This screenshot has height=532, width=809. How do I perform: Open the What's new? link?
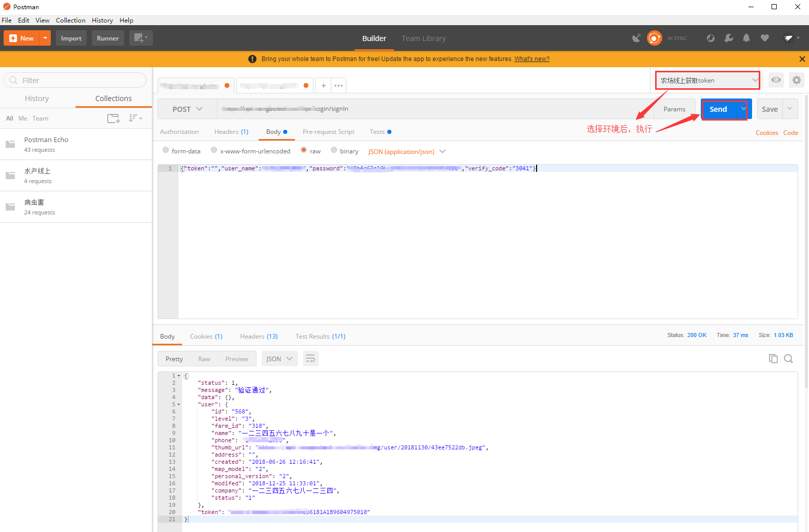click(532, 59)
